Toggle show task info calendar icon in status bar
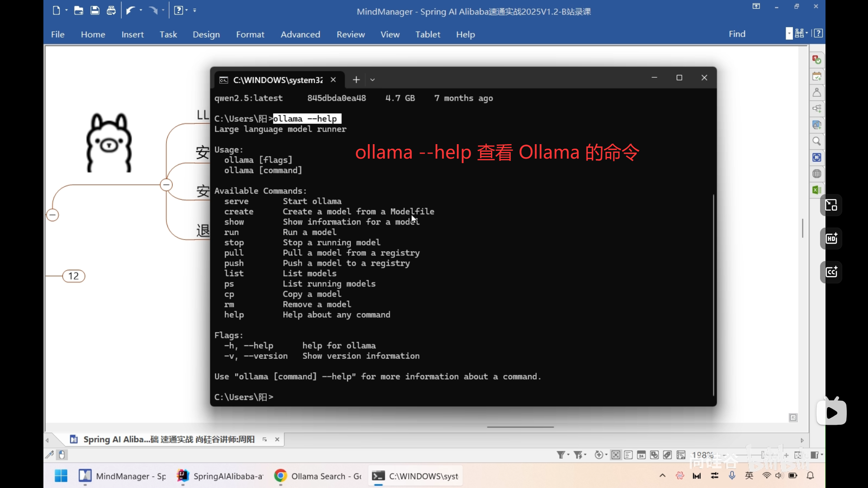The width and height of the screenshot is (868, 488). [641, 455]
